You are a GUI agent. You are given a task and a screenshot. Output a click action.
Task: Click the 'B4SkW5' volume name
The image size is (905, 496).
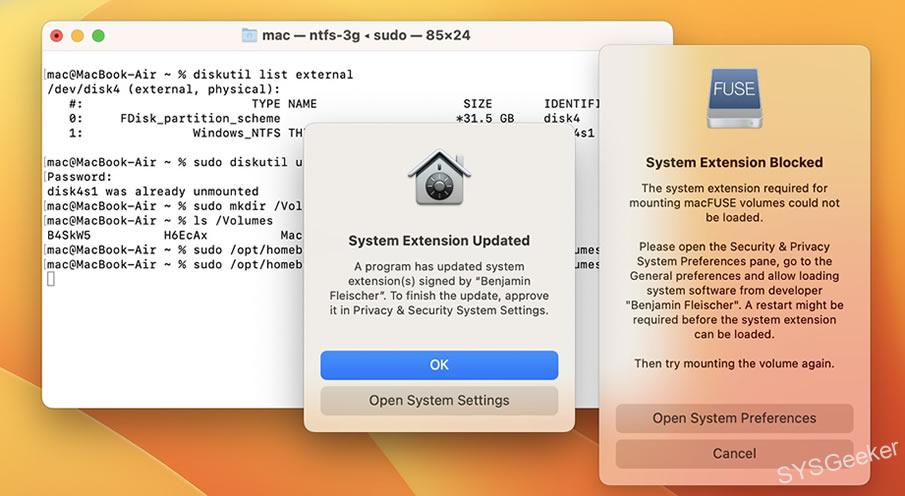pos(69,235)
